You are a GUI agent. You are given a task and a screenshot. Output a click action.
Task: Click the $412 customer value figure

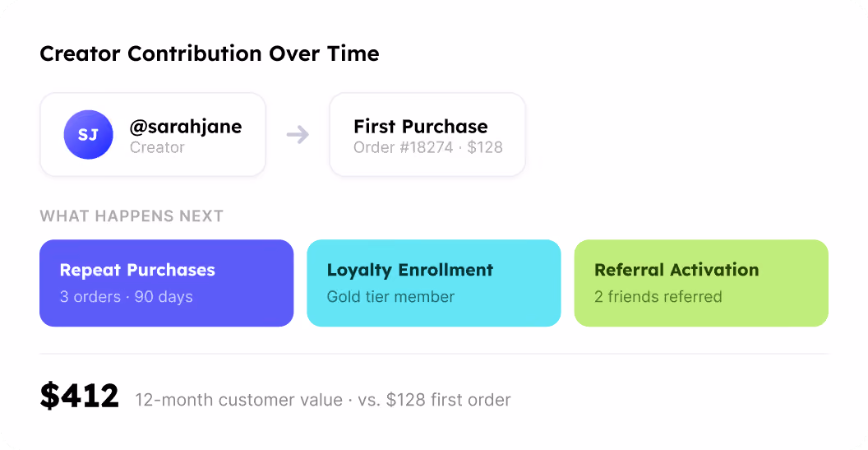tap(80, 396)
